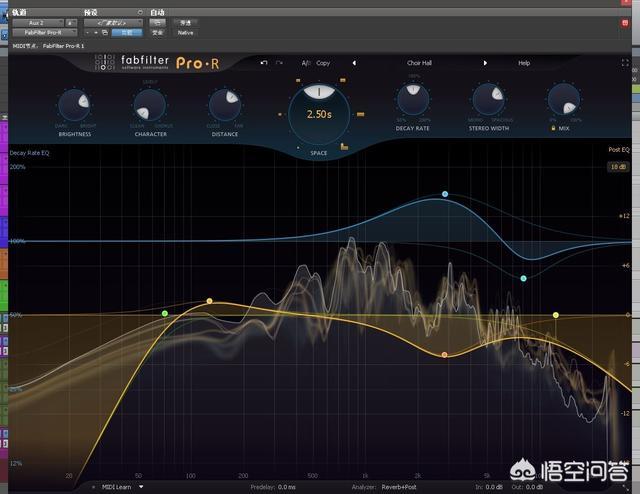Click the next preset plus button
This screenshot has height=494, width=640.
[96, 33]
